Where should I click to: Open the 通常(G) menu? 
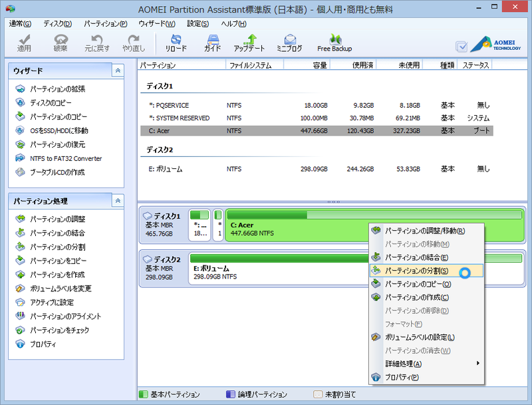point(21,24)
